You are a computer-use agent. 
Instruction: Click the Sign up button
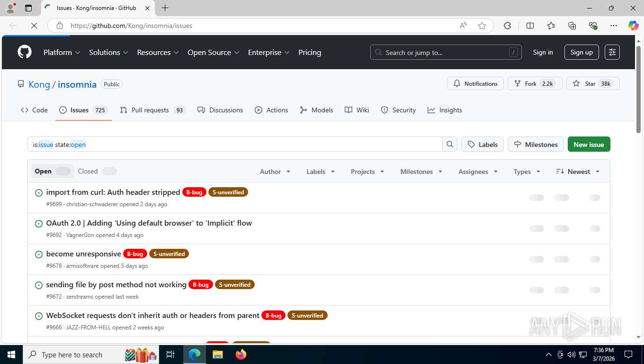(x=581, y=52)
